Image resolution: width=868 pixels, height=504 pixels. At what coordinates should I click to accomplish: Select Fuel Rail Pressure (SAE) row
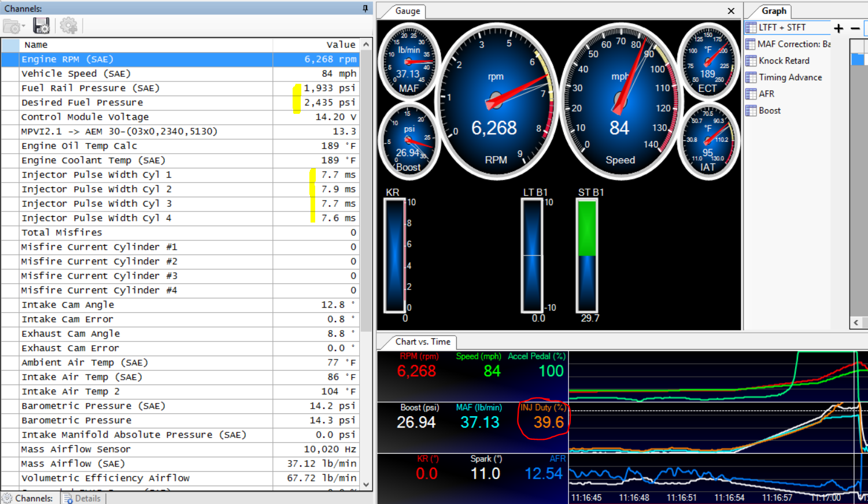(x=180, y=88)
